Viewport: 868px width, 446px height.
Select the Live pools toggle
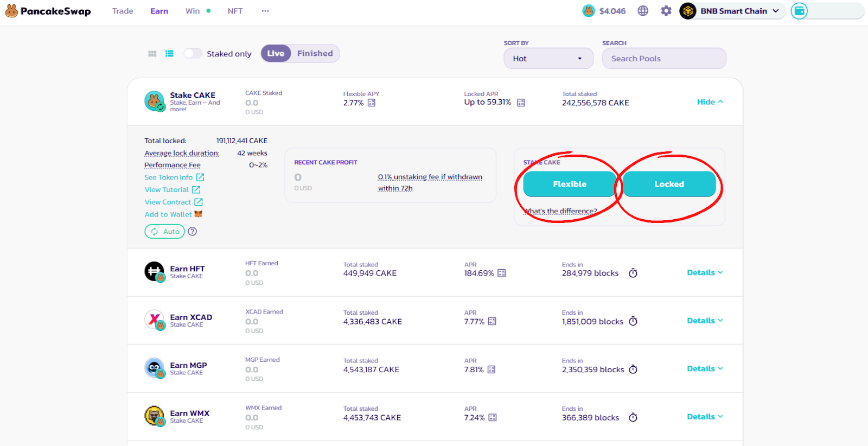point(276,53)
